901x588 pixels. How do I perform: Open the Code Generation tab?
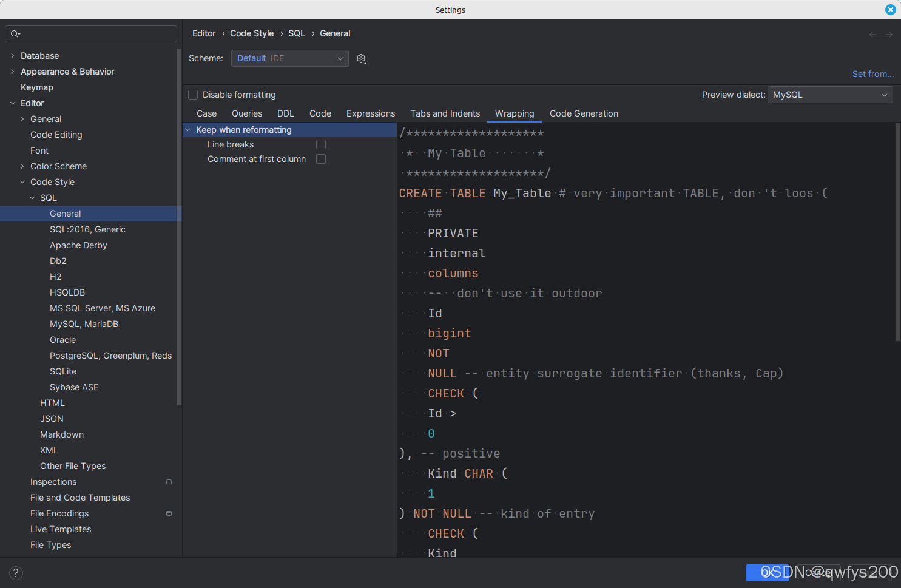point(584,113)
